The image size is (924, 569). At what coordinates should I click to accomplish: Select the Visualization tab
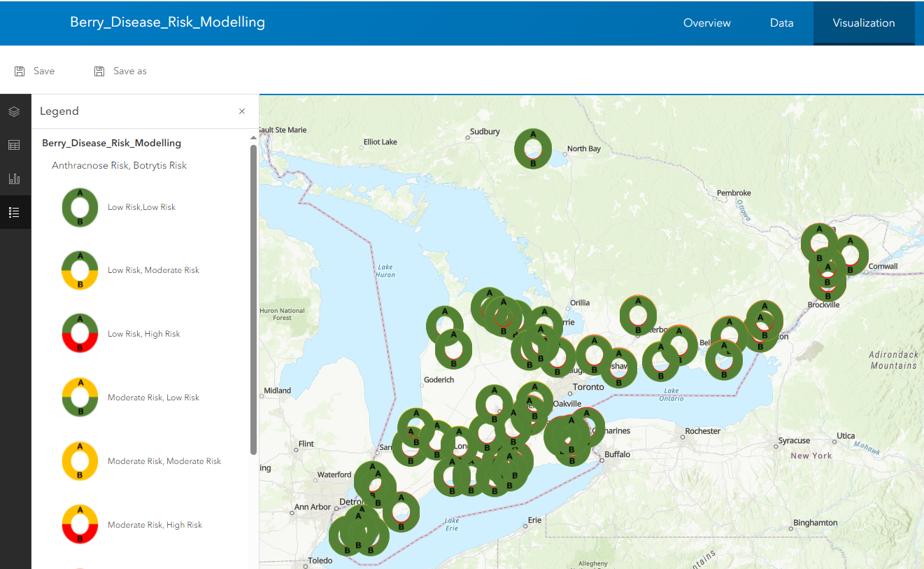863,23
